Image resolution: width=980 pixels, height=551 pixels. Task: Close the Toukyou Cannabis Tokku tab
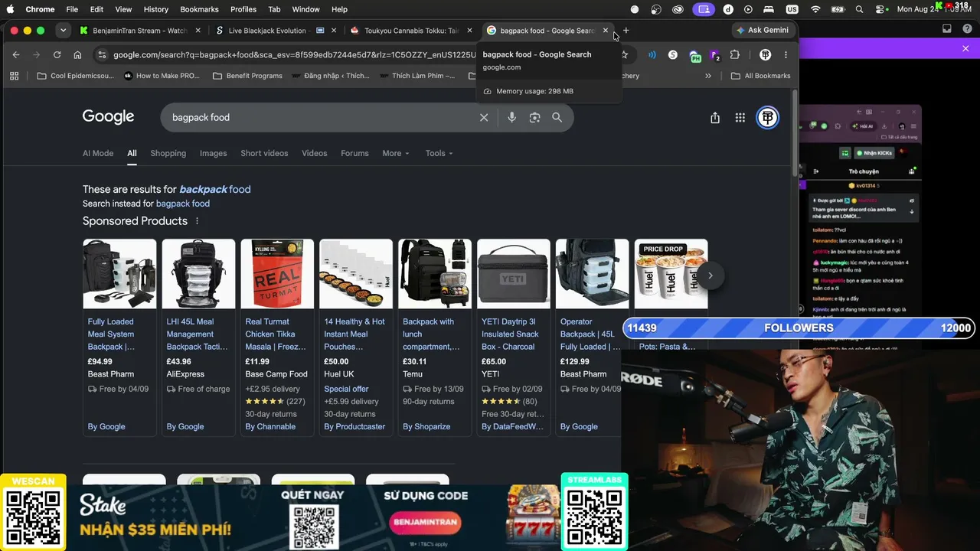[x=469, y=31]
